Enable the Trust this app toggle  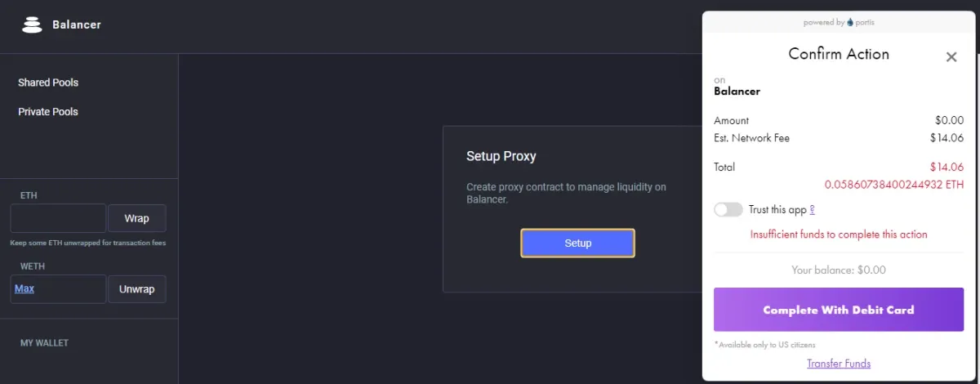pos(728,210)
